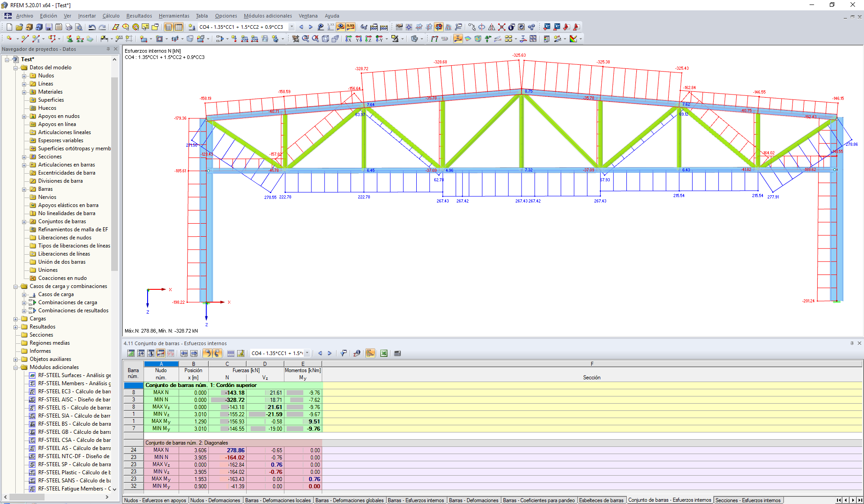Click navigator horizontal scrollbar thumb

coord(27,497)
